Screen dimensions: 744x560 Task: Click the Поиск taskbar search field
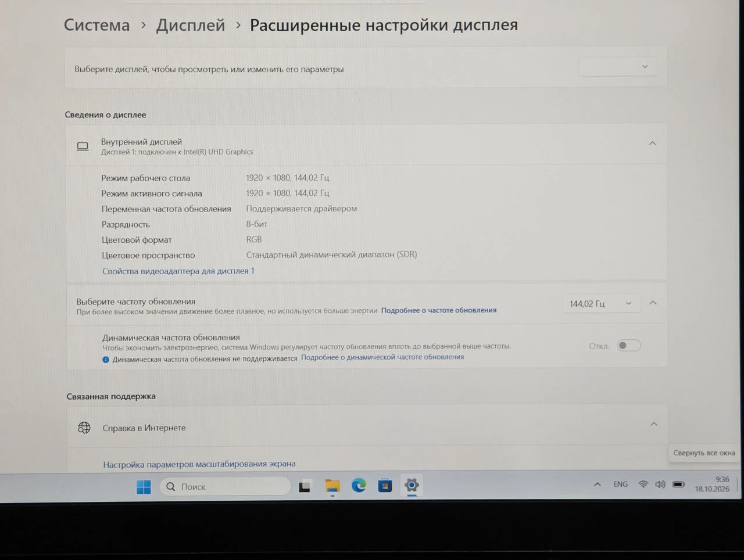(x=225, y=486)
